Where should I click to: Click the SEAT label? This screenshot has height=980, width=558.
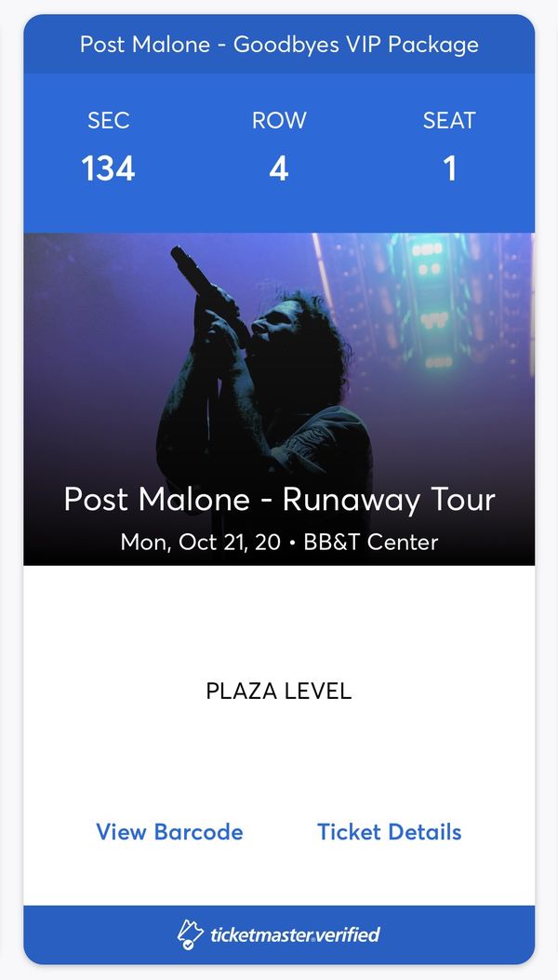[x=449, y=120]
